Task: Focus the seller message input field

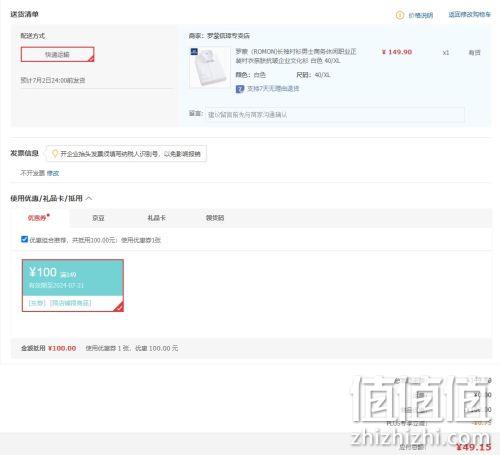Action: 335,115
